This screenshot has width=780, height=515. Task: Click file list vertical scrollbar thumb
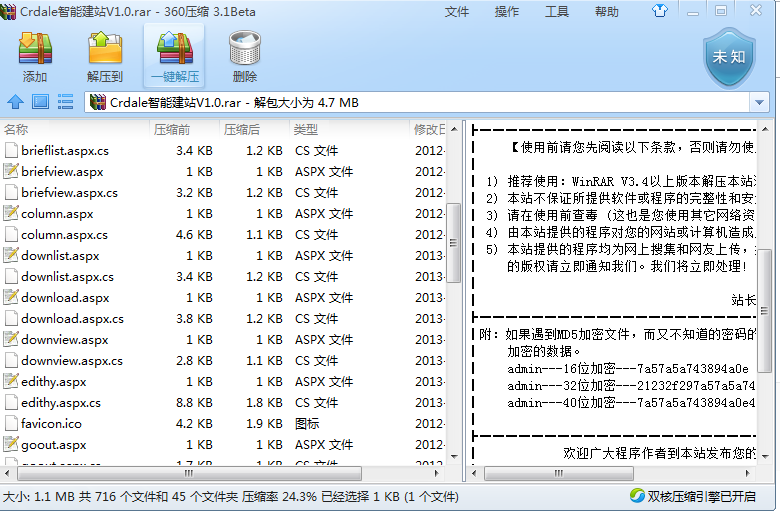454,242
